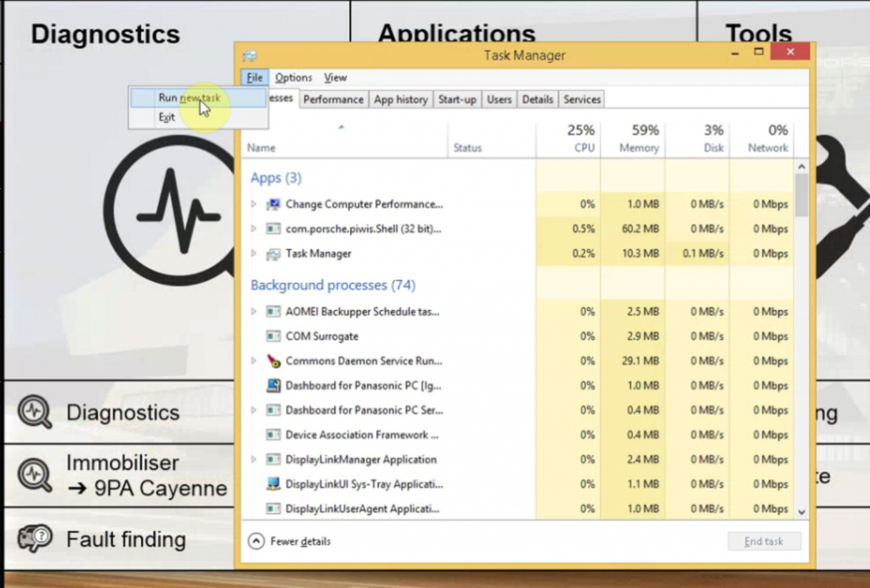Open the View menu
Screen dimensions: 870x588
(x=335, y=77)
